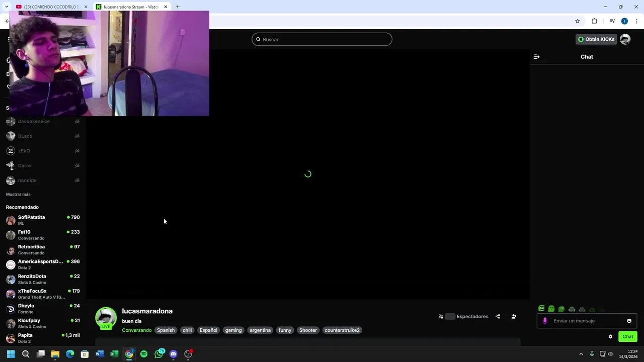Click the Enviar un mensaje field
The width and height of the screenshot is (644, 362).
588,321
